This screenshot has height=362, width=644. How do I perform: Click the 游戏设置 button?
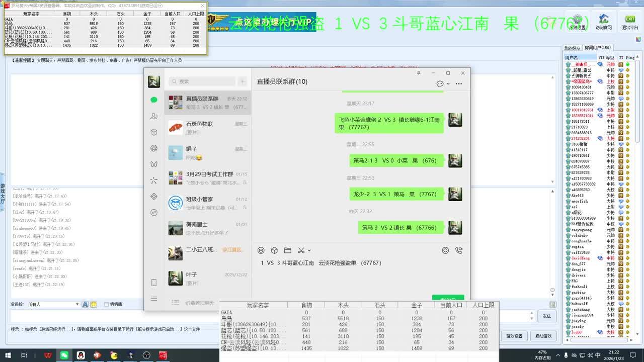(x=514, y=336)
